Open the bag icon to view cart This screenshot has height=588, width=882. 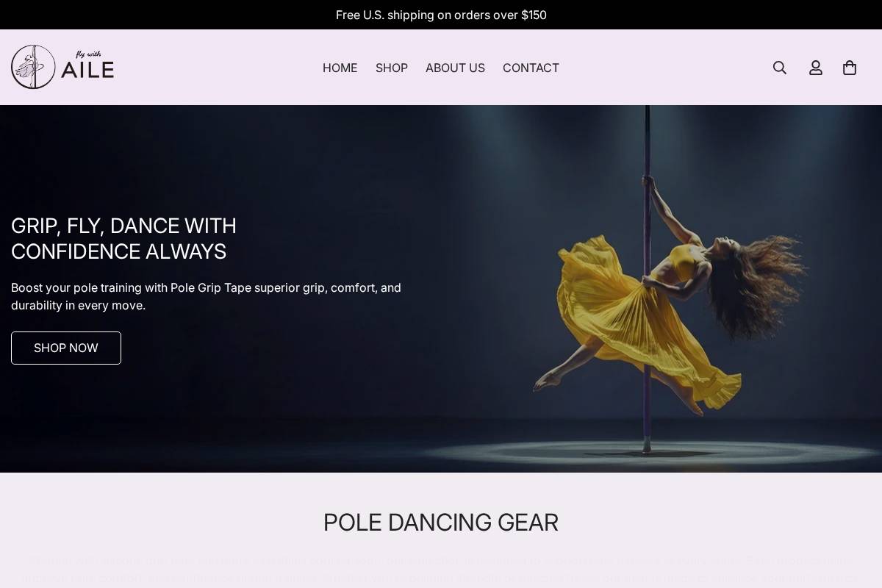850,68
